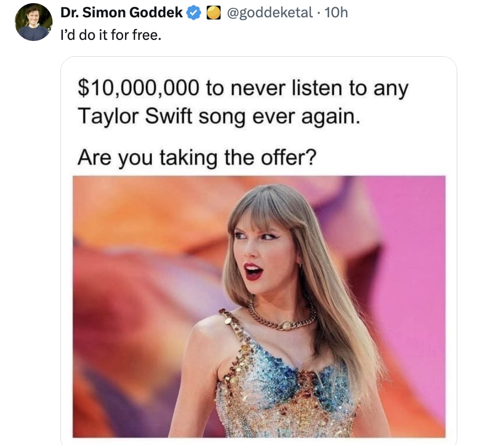Open Dr. Simon Goddek's profile avatar

point(34,22)
